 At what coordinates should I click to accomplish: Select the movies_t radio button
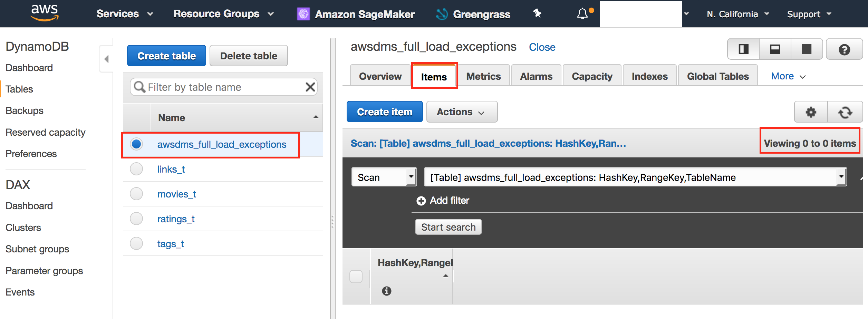[x=136, y=194]
